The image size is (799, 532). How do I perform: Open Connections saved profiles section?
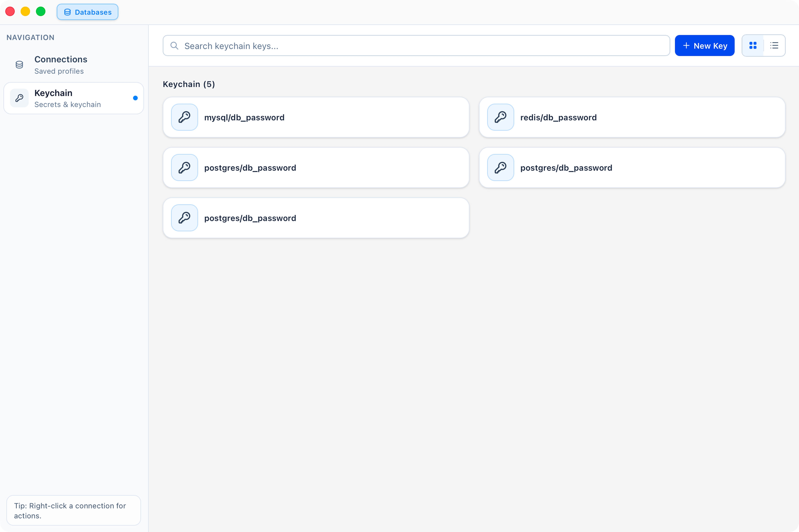[x=61, y=64]
